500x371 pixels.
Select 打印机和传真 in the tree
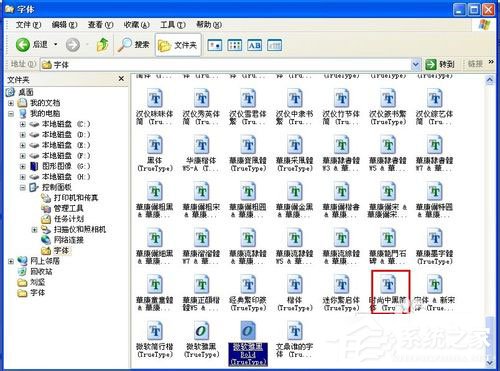[70, 198]
